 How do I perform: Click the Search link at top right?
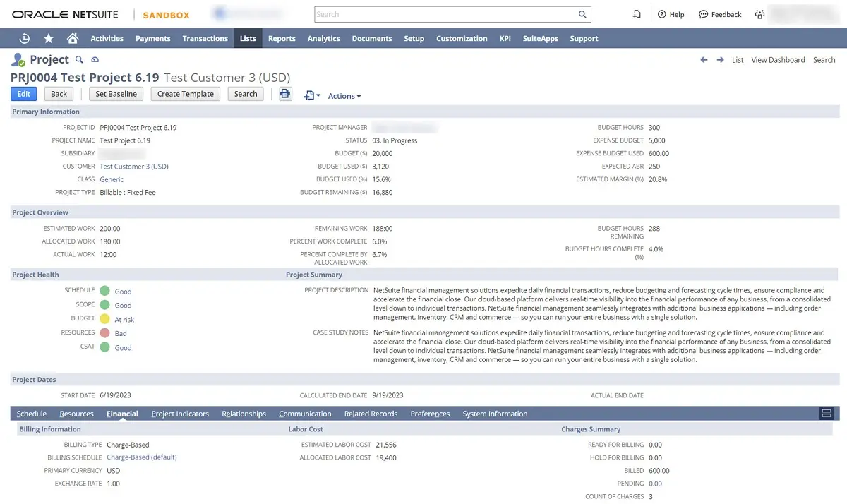824,60
